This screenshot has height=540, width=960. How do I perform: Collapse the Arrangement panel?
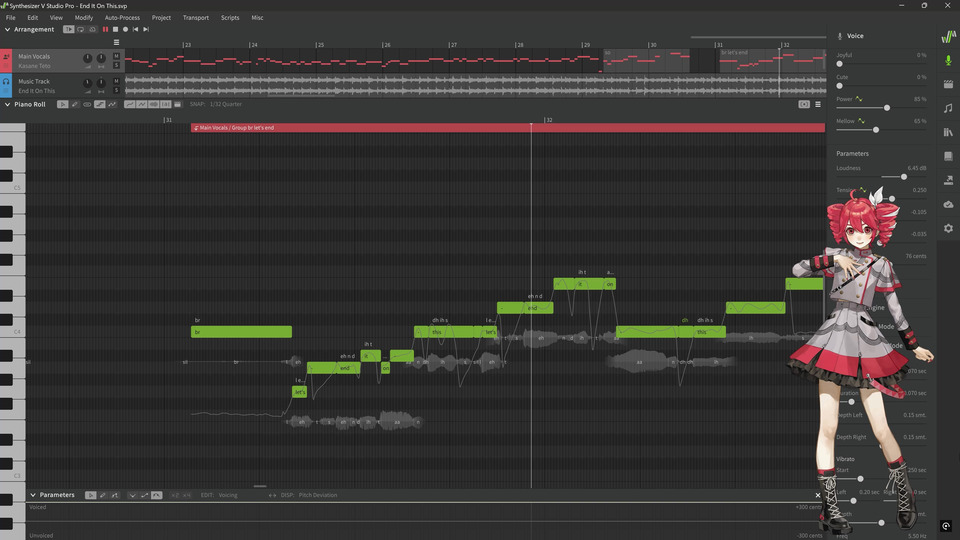(x=7, y=29)
